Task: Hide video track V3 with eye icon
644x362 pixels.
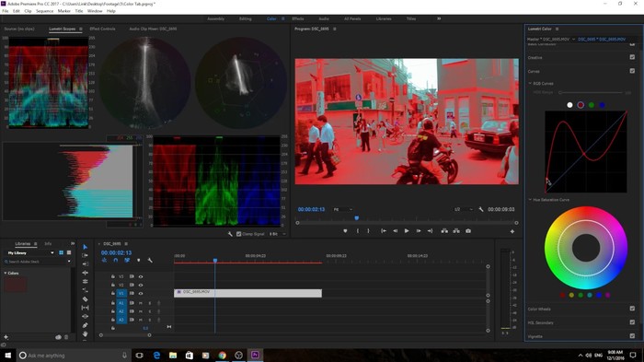Action: [141, 277]
